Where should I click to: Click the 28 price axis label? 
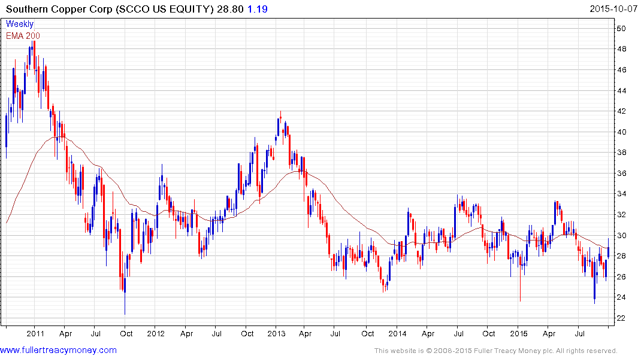point(621,256)
